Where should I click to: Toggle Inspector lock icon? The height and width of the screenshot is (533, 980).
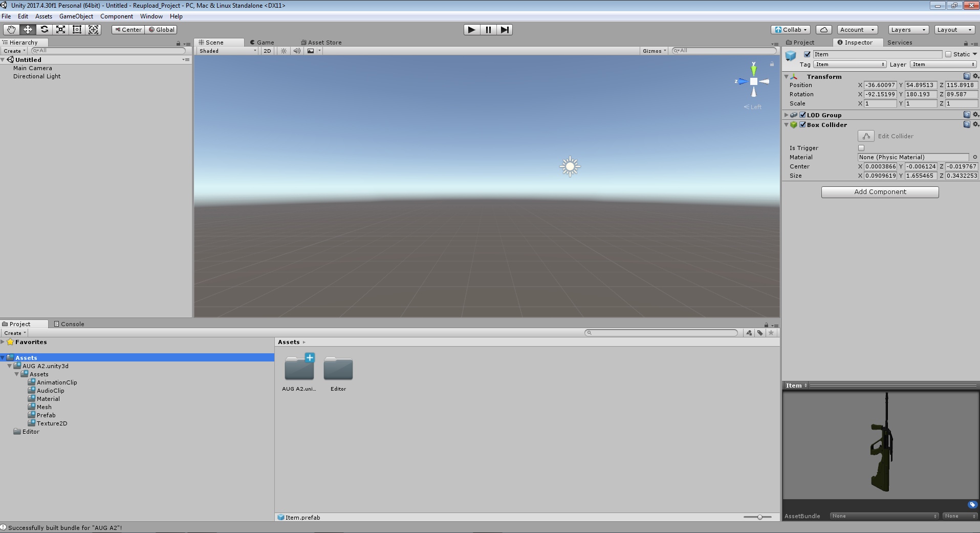966,43
